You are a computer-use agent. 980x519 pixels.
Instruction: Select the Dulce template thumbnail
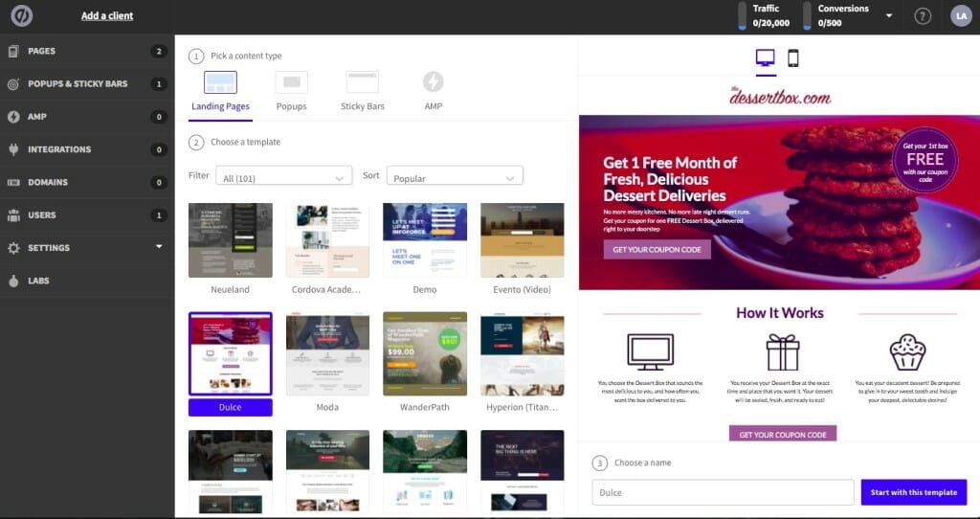pos(230,354)
